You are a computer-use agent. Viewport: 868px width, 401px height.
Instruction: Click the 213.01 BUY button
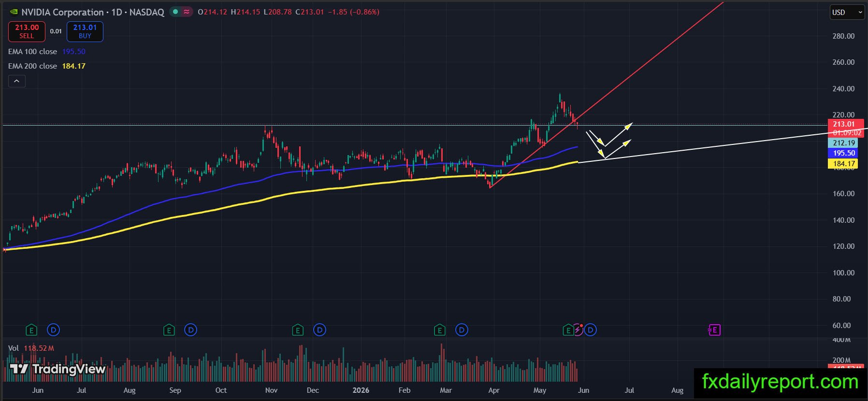tap(85, 31)
